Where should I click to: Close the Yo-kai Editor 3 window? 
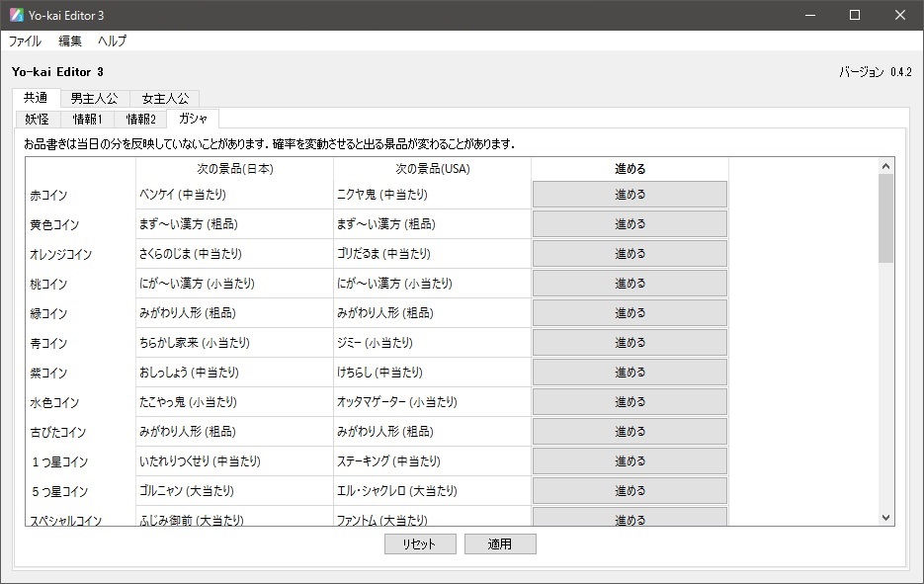900,16
